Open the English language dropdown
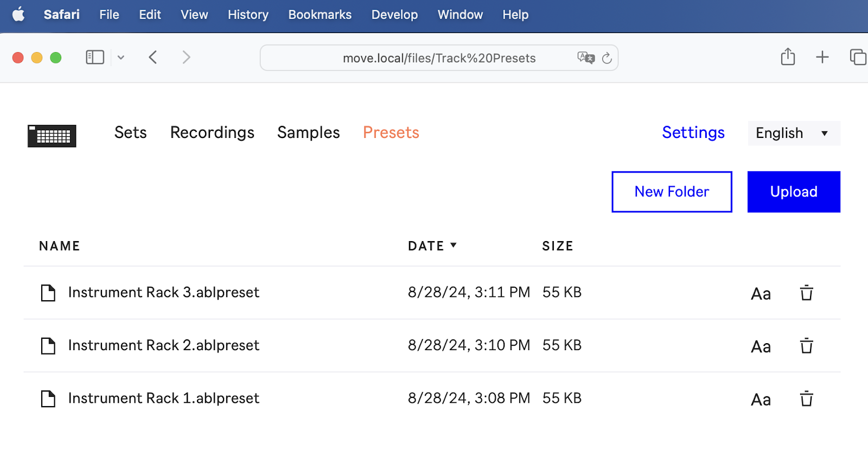868x449 pixels. (793, 133)
